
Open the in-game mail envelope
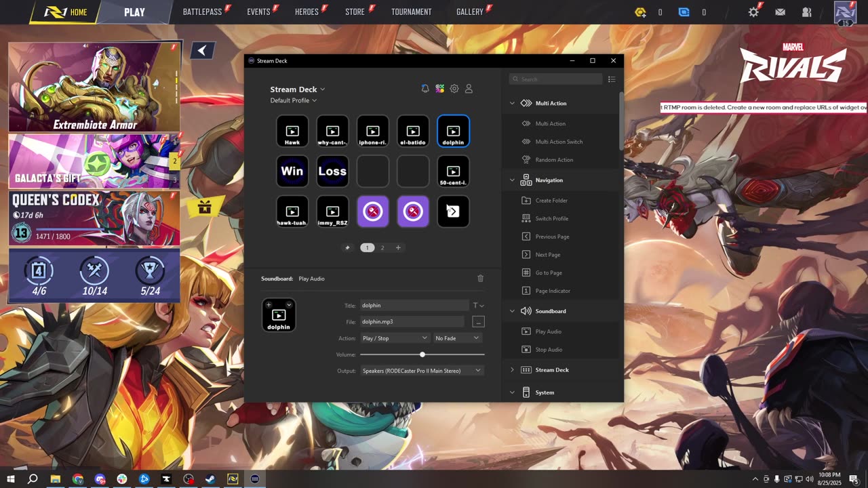click(781, 12)
